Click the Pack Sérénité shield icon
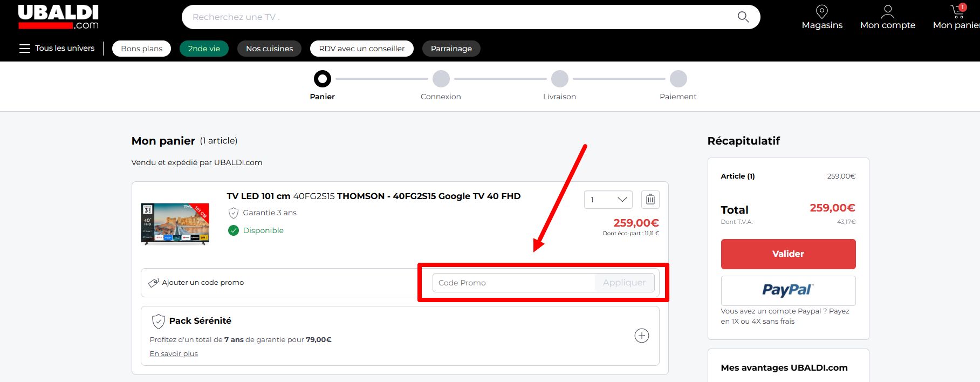Screen dimensions: 980x382 [158, 321]
